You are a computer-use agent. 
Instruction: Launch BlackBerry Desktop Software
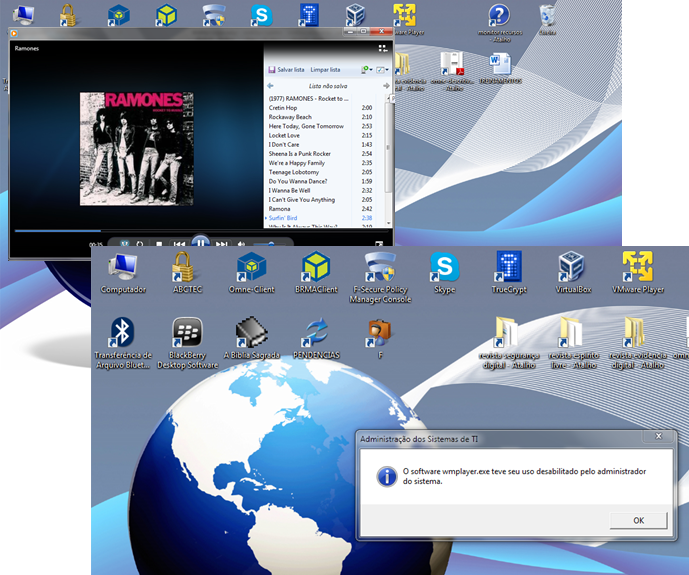[188, 343]
